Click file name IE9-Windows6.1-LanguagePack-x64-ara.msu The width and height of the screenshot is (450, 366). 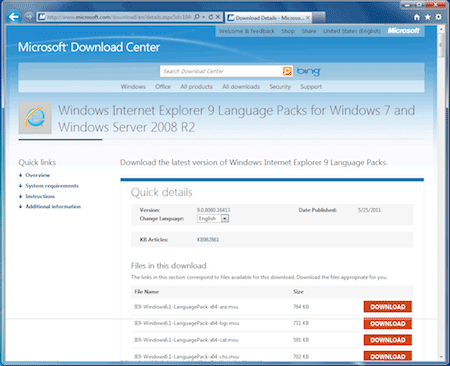pyautogui.click(x=186, y=307)
